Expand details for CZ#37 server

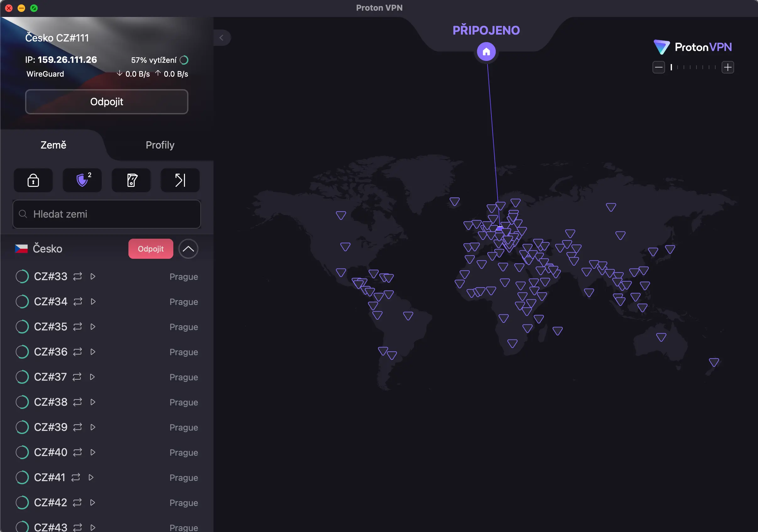point(93,377)
